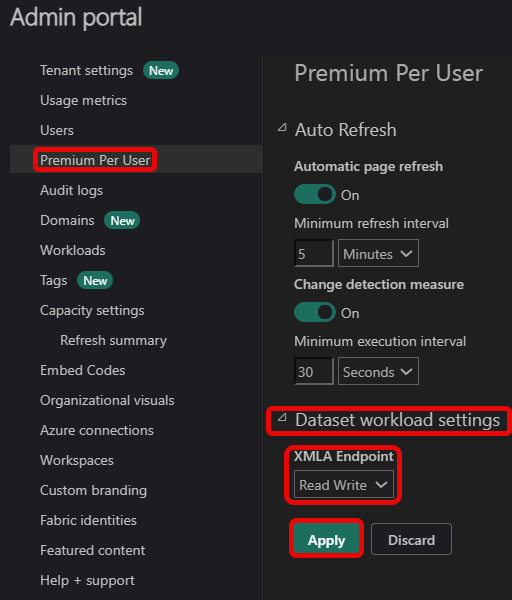Image resolution: width=512 pixels, height=600 pixels.
Task: Click the Automatic page refresh label
Action: [x=369, y=166]
